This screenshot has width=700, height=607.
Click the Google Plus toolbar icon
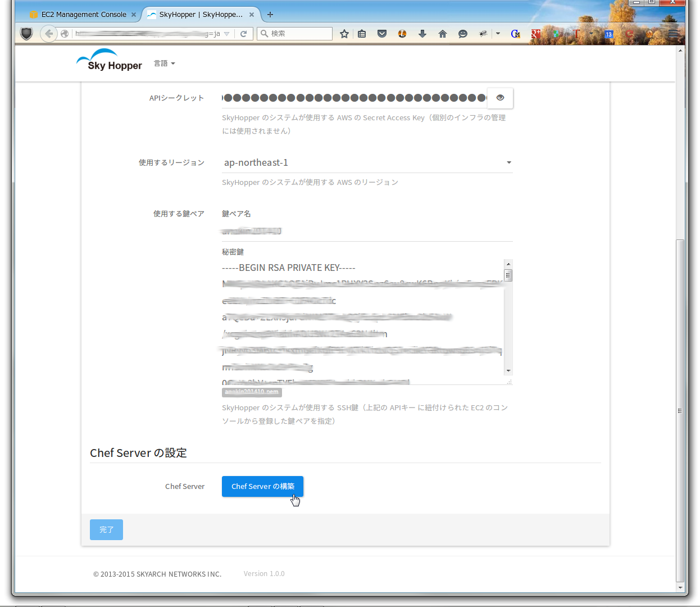(x=536, y=34)
